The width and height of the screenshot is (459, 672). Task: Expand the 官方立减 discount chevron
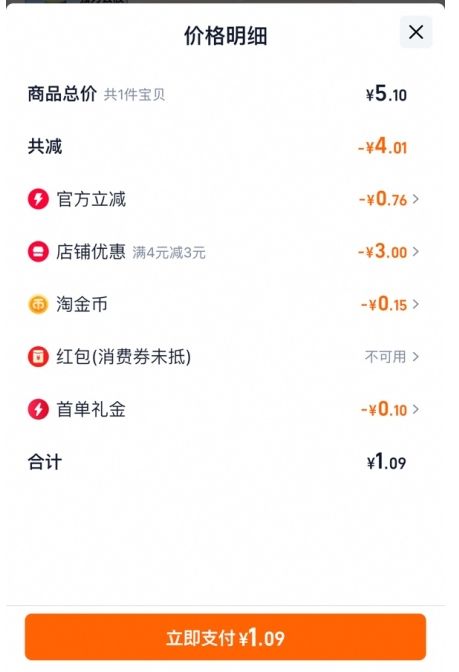[x=415, y=199]
